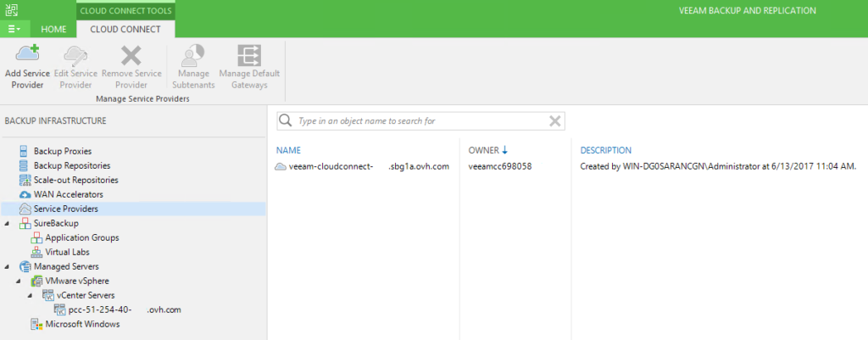Screen dimensions: 868x340
Task: Click the BACKUP INFRASTRUCTURE pane title
Action: (55, 120)
